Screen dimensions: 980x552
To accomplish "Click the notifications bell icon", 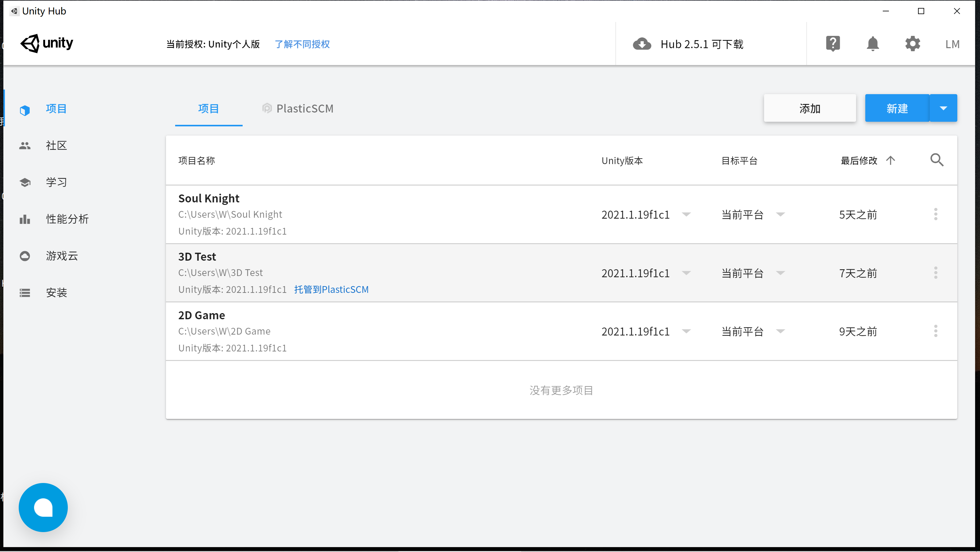I will coord(873,44).
